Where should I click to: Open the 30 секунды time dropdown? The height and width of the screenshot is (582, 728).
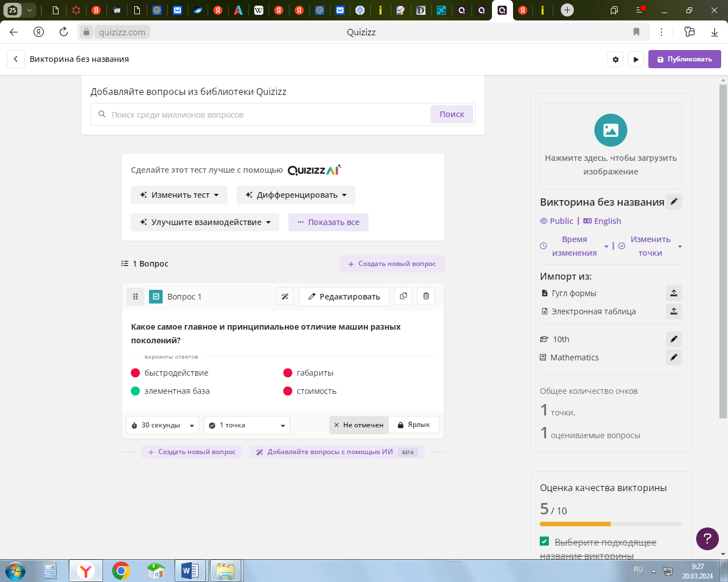point(163,425)
